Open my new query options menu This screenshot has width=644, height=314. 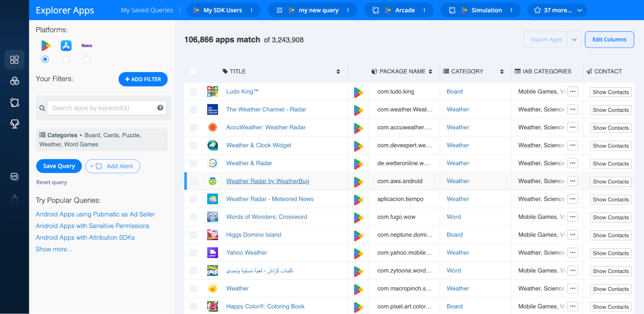pyautogui.click(x=348, y=10)
